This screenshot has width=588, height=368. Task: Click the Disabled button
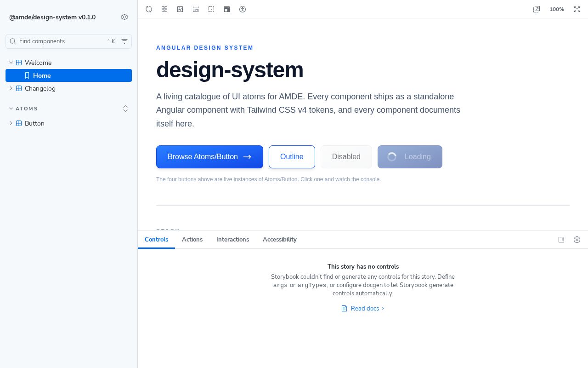click(346, 157)
